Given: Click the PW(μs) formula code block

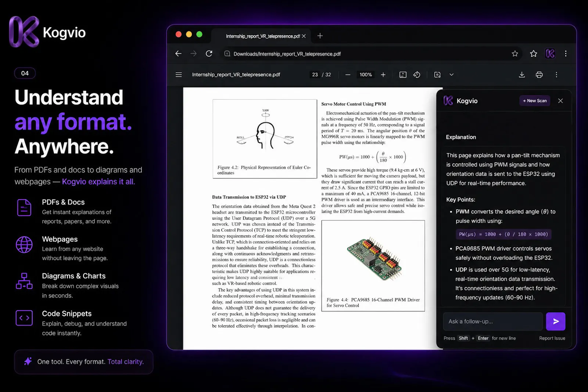Looking at the screenshot, I should tap(503, 234).
